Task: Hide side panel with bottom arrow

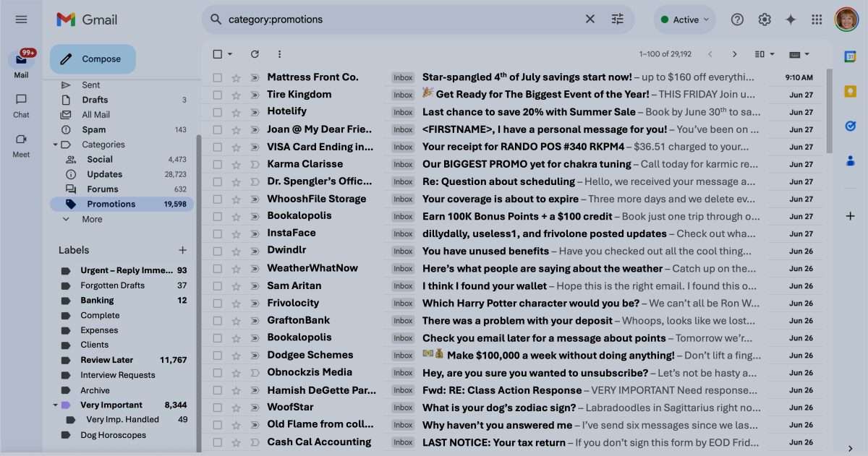Action: pos(850,448)
